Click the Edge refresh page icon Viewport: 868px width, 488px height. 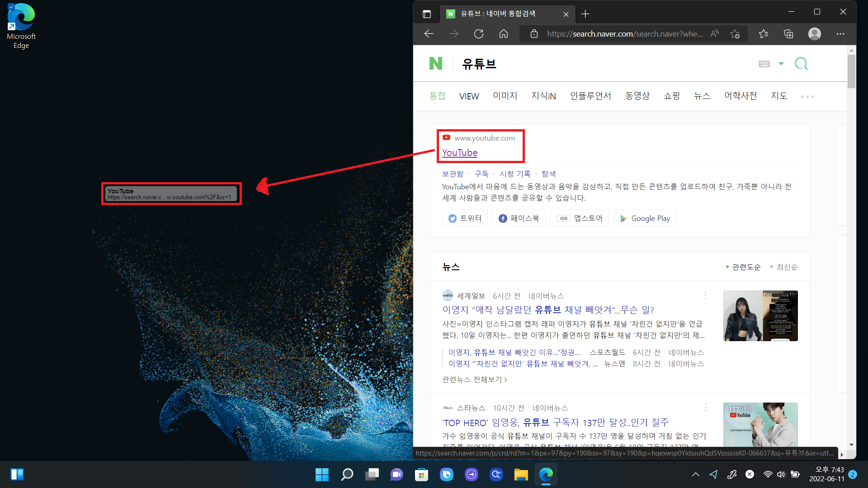click(479, 34)
